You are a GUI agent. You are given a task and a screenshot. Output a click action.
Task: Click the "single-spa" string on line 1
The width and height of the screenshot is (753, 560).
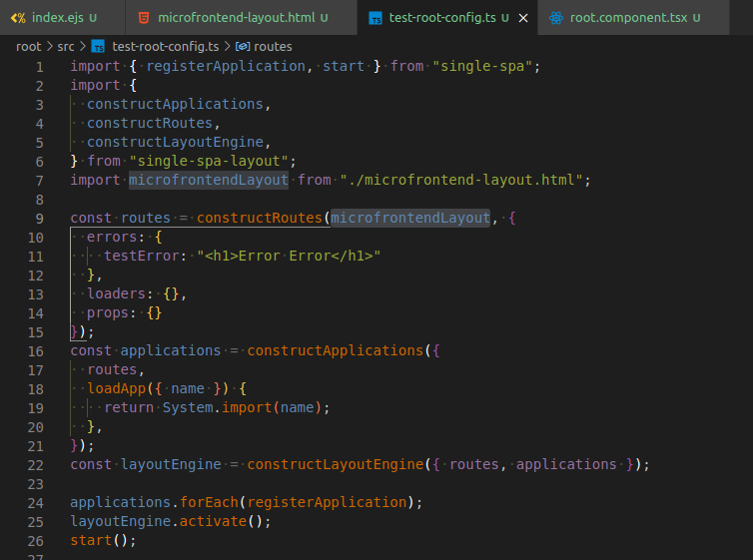coord(482,66)
